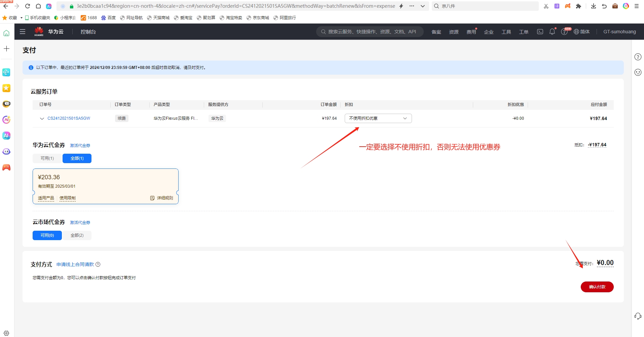Open the 简体 language selector
644x337 pixels.
coord(582,32)
